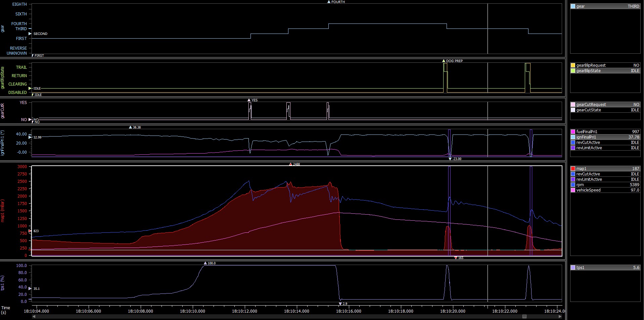
Task: Click the red map1 color swatch in legend
Action: pos(573,169)
